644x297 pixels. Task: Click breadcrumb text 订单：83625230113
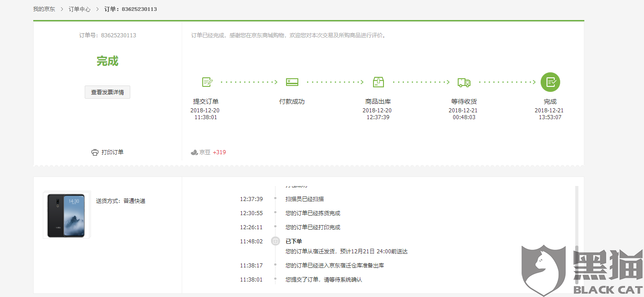point(131,9)
